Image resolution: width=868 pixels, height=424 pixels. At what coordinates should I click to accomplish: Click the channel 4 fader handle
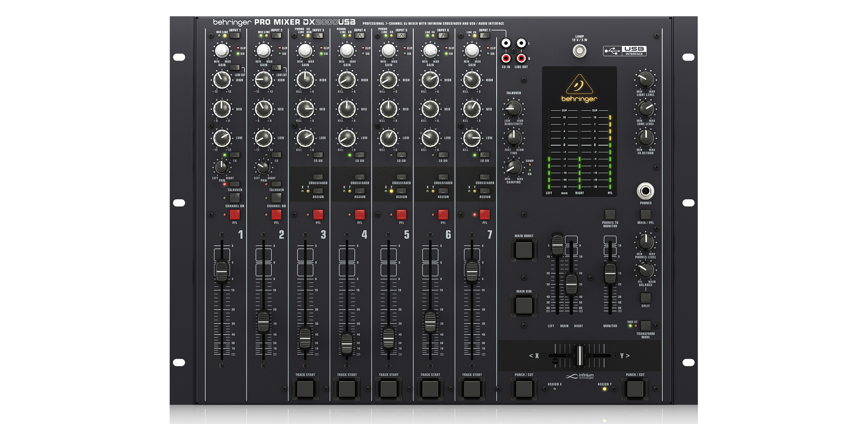click(347, 343)
